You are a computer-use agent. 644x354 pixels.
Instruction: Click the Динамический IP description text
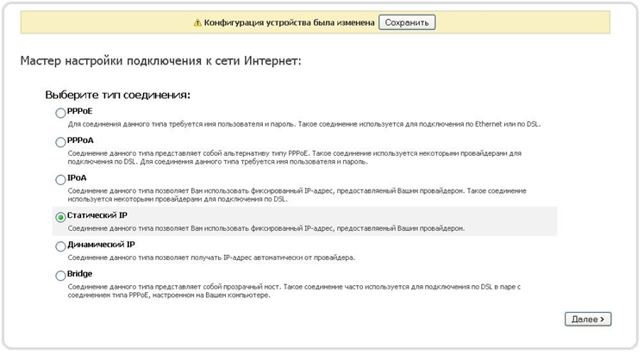pyautogui.click(x=222, y=257)
